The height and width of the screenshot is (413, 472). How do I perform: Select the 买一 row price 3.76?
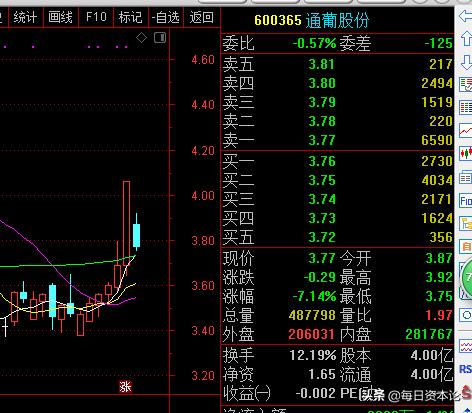pyautogui.click(x=322, y=161)
